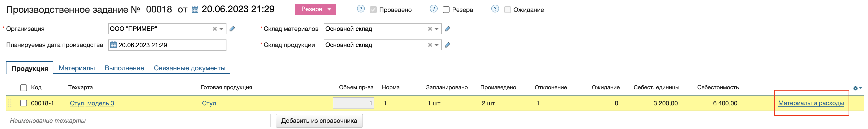Open help icon next to Ожидание

tap(495, 9)
